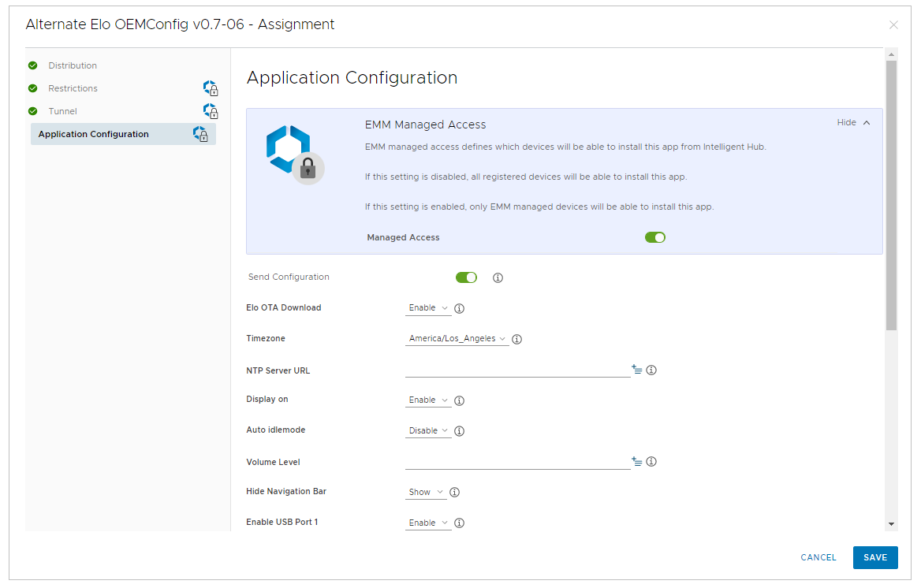
Task: Open the info tooltip for Send Configuration
Action: pyautogui.click(x=498, y=278)
